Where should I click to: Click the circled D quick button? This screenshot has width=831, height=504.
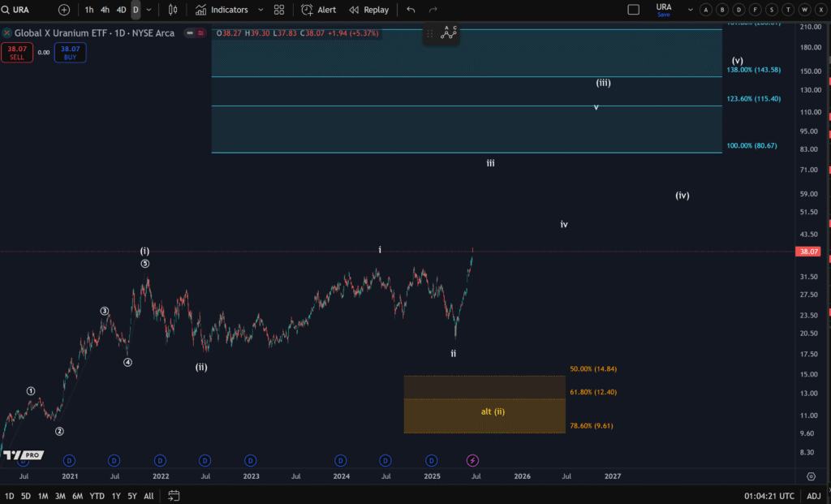tap(738, 10)
